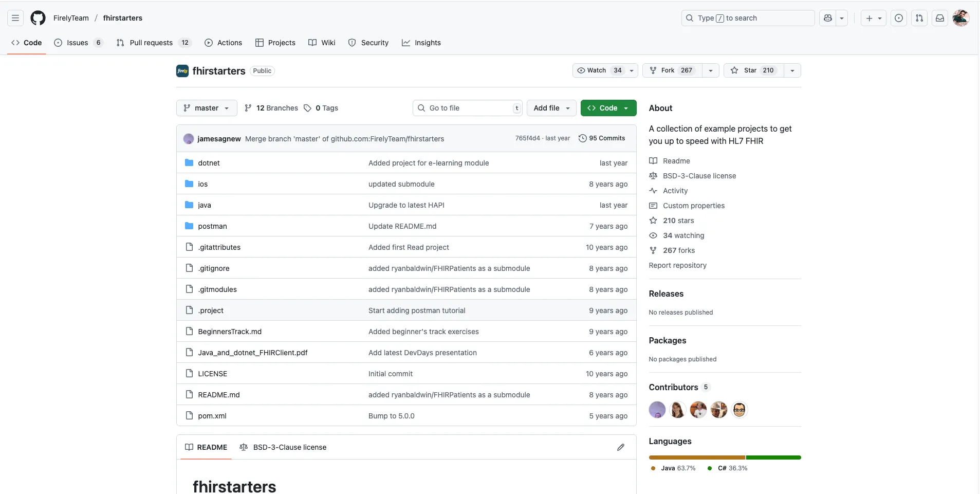
Task: Star the fhirstarters repository
Action: 753,70
